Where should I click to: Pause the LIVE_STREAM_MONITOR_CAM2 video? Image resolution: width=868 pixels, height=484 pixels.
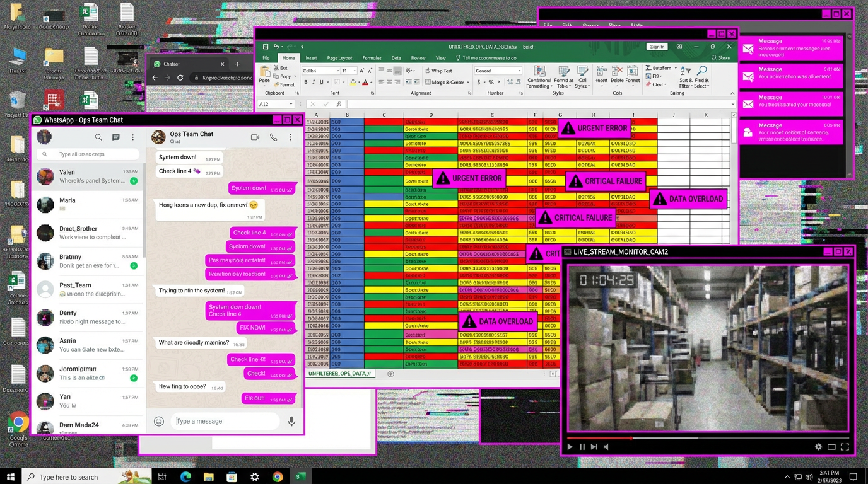click(x=581, y=447)
